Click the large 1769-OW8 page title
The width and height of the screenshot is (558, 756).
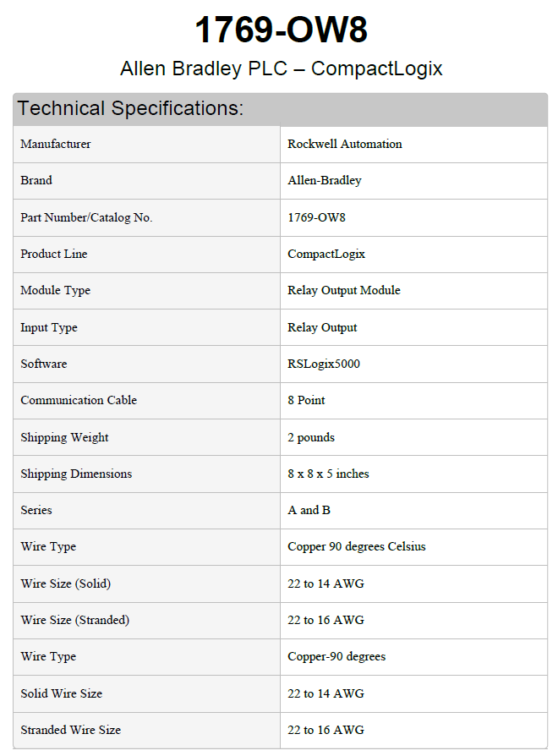coord(281,30)
